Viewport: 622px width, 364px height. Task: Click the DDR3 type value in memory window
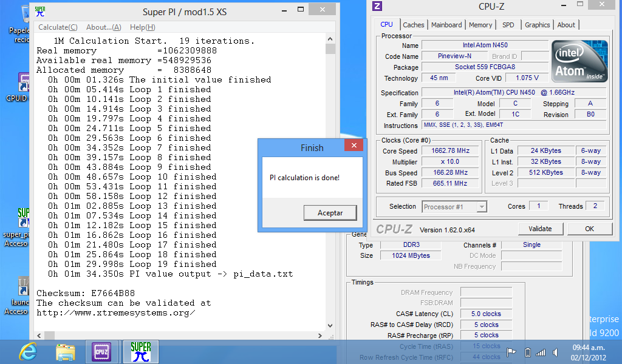[411, 244]
